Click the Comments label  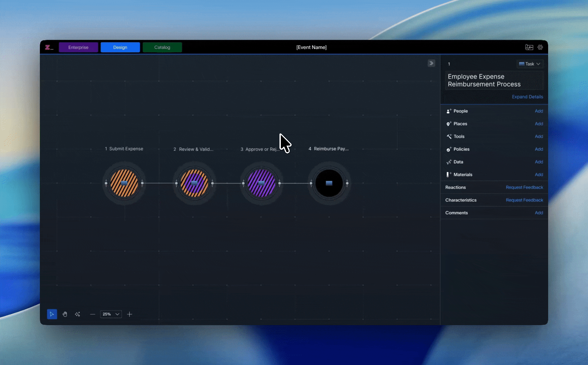coord(457,213)
